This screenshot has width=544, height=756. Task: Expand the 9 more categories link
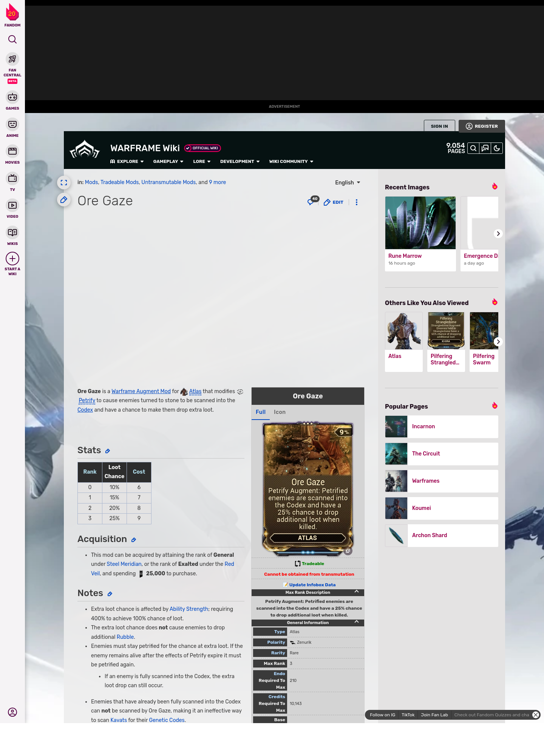click(218, 182)
